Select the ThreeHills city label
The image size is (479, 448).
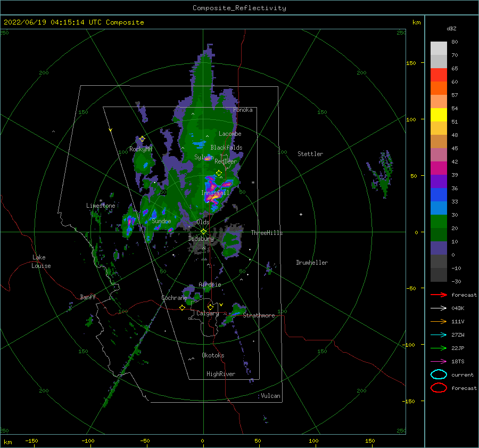(267, 233)
